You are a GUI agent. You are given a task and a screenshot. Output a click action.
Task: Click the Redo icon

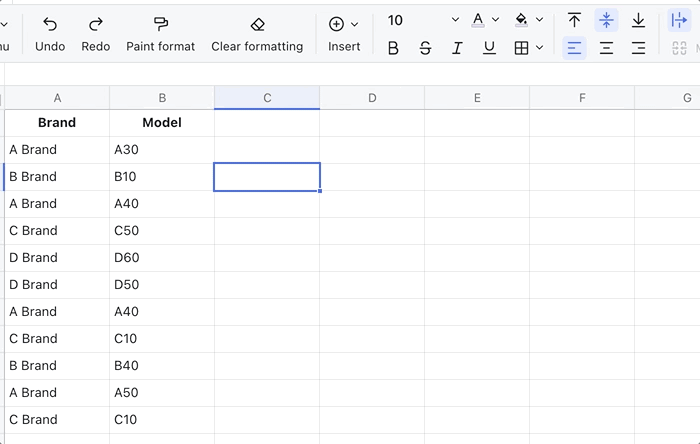96,24
